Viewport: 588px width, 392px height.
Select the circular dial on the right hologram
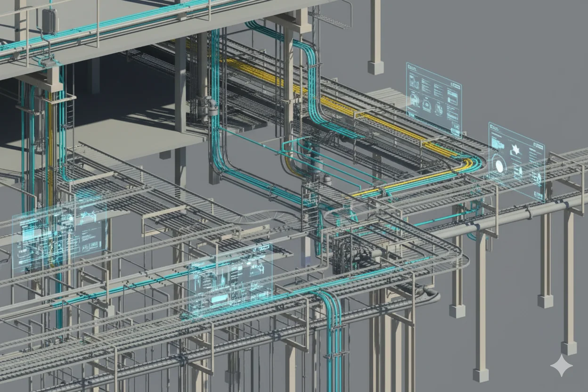coord(500,166)
